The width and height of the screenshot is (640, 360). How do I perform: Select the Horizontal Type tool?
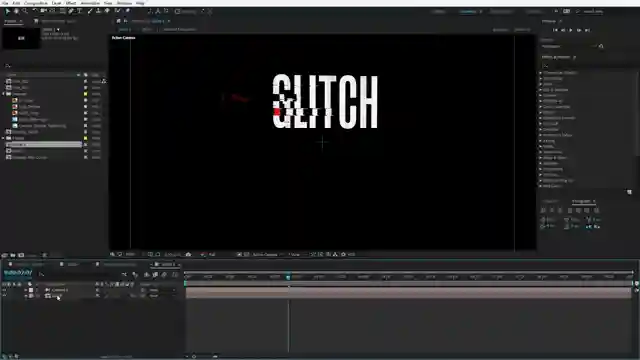[x=80, y=11]
